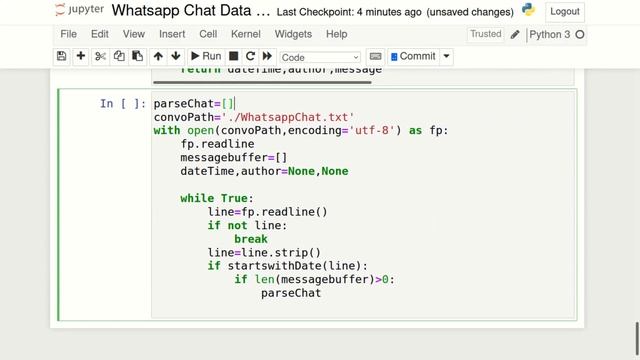The width and height of the screenshot is (640, 360).
Task: Click the Python 3 kernel name
Action: tap(549, 35)
